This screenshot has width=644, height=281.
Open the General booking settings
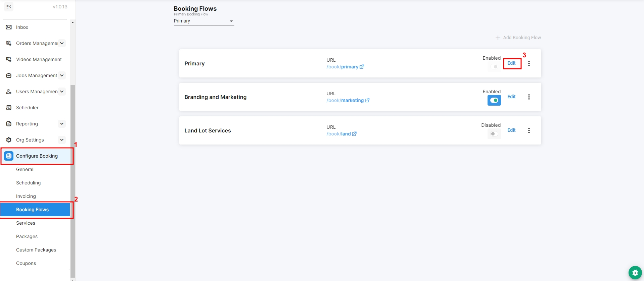[x=25, y=169]
